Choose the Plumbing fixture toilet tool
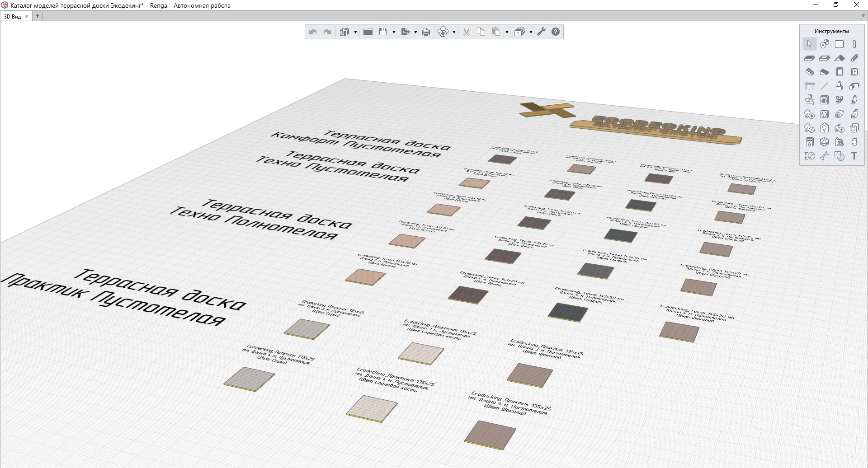Screen dimensions: 868x468 coord(810,100)
